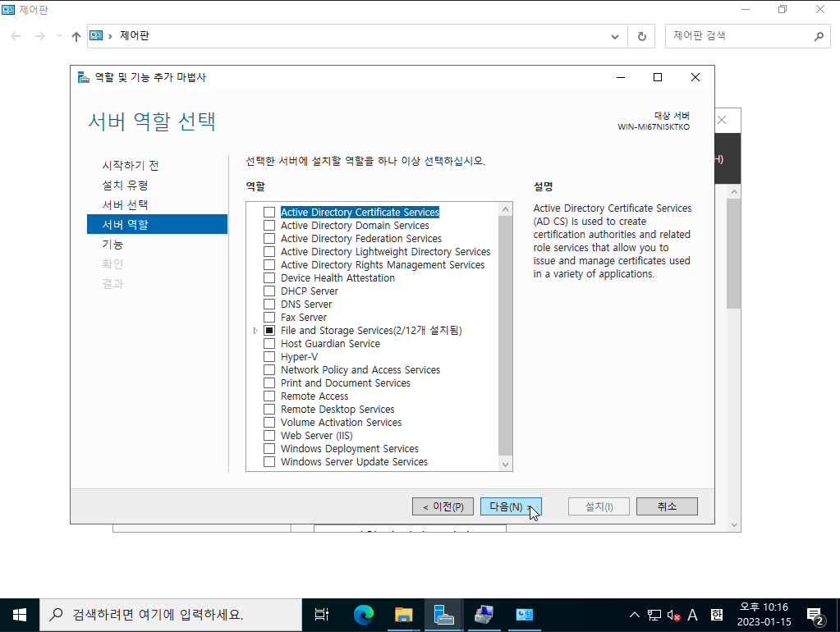Go forward in Control Panel window
Viewport: 840px width, 632px height.
point(39,36)
